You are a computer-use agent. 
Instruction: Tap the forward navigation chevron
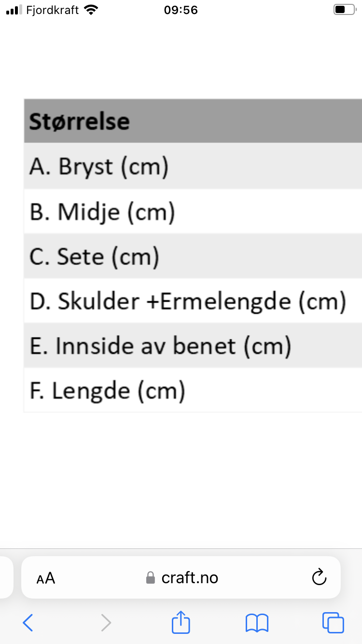coord(106,623)
